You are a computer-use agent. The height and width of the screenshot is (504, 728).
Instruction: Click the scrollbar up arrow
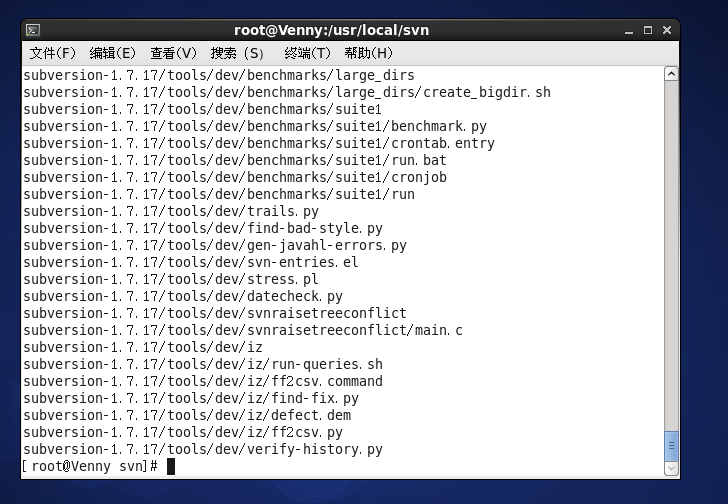(x=671, y=74)
